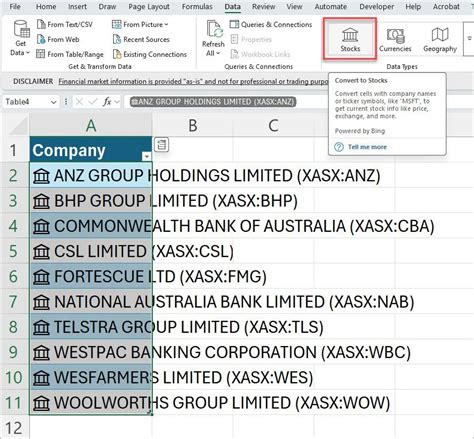
Task: Click the Insert Function fx button
Action: coord(107,102)
